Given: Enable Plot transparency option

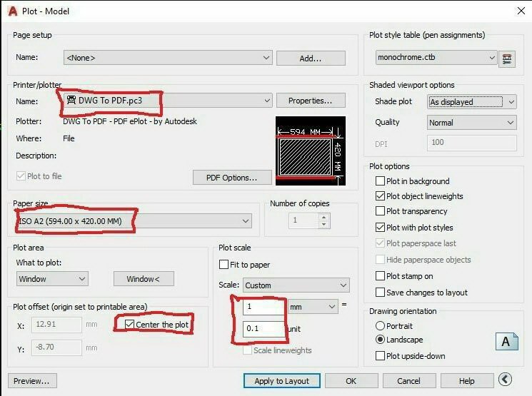Looking at the screenshot, I should point(380,211).
